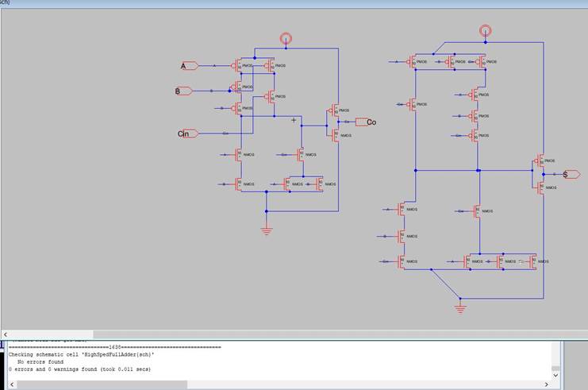
Task: Click the power symbol above the sum circuit
Action: 485,31
